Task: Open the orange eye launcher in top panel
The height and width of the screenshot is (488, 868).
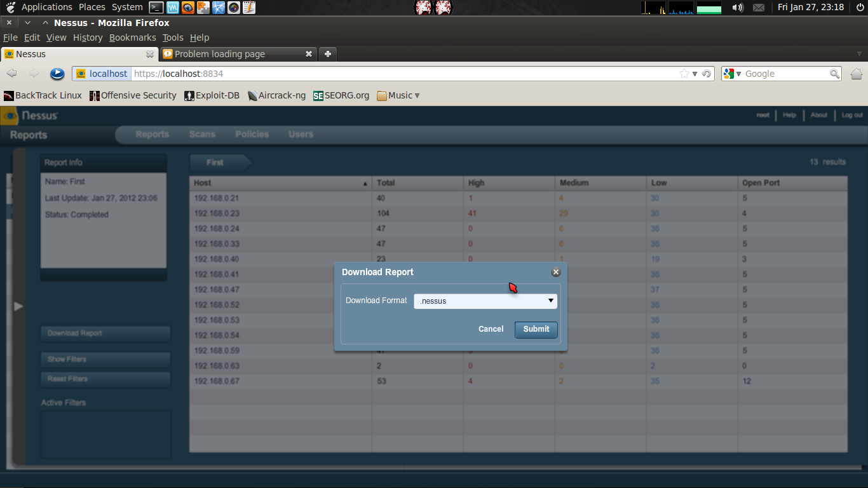Action: (187, 8)
